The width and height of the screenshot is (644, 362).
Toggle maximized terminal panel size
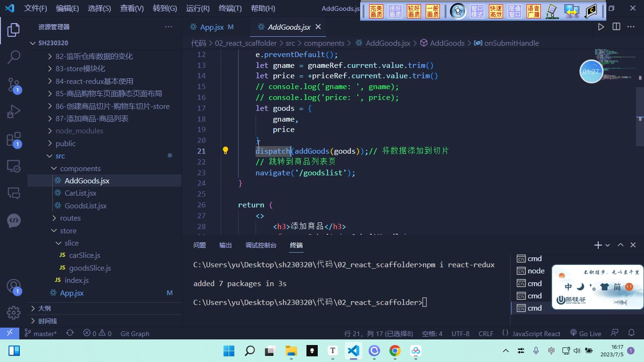click(620, 245)
